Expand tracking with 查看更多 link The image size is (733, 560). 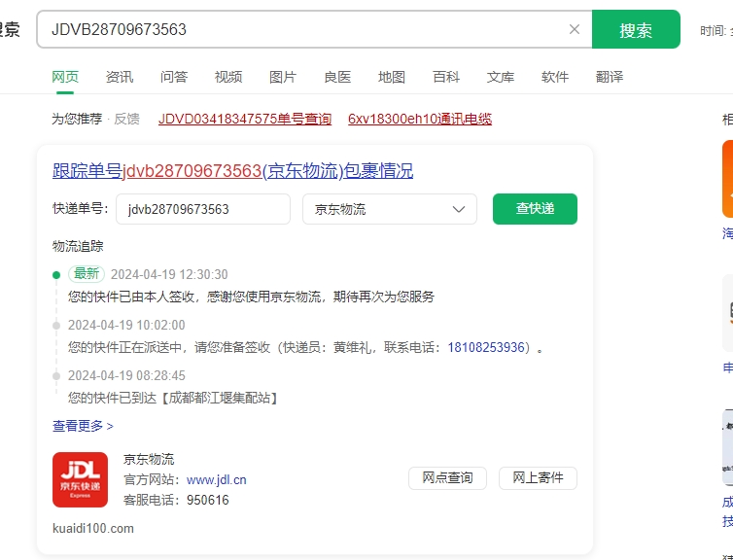coord(83,426)
